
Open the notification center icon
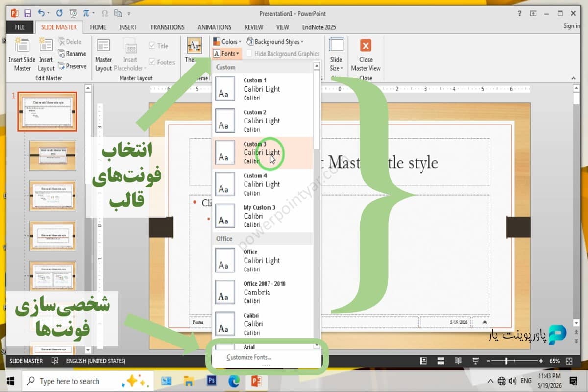pyautogui.click(x=573, y=381)
